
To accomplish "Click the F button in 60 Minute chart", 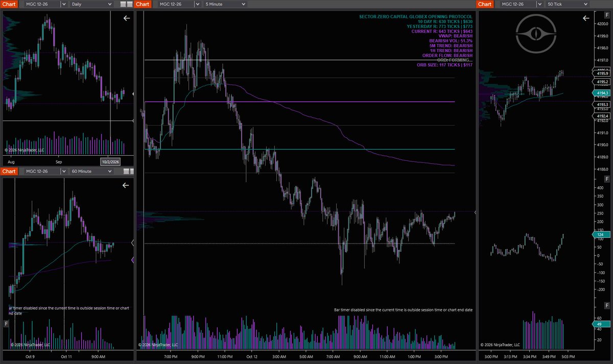I will pos(6,323).
